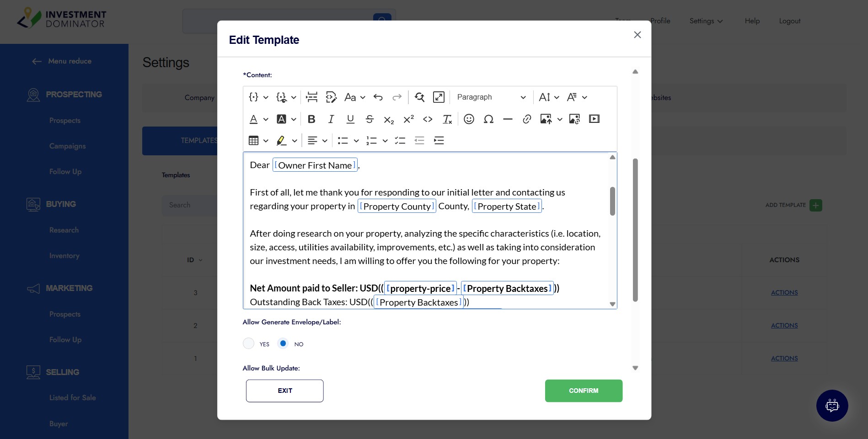Go to Inventory in sidebar
This screenshot has width=868, height=439.
click(64, 256)
